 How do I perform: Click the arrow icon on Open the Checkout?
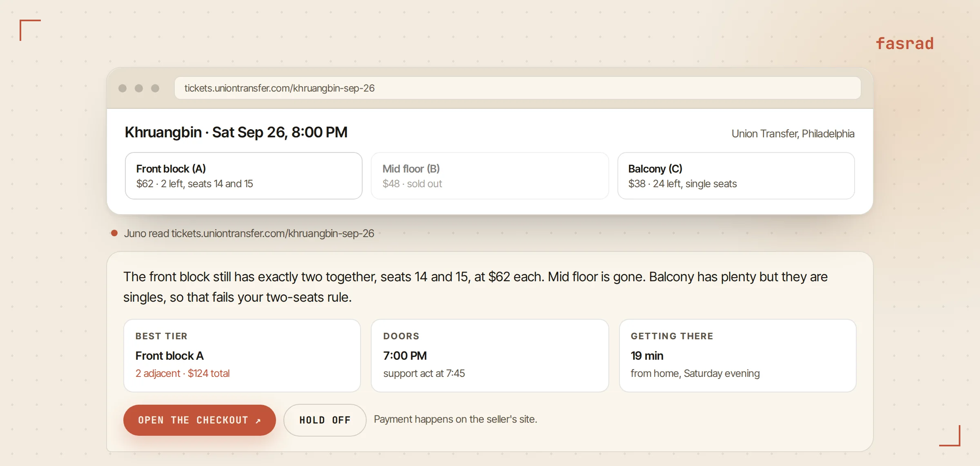258,421
